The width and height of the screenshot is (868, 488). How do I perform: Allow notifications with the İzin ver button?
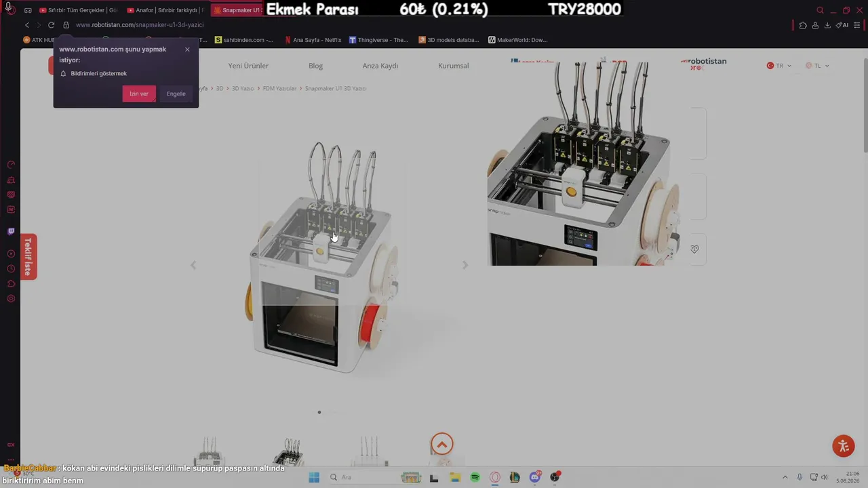point(139,94)
